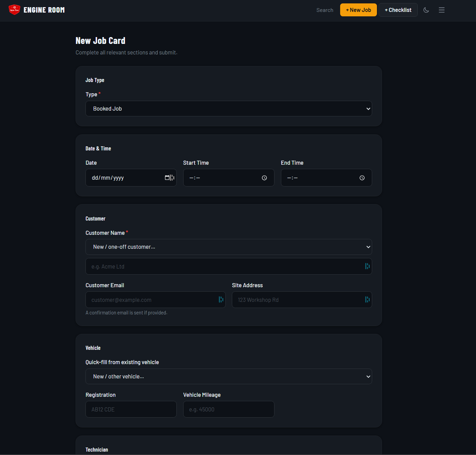Screen dimensions: 476x455
Task: Focus the End Time input
Action: (x=326, y=178)
